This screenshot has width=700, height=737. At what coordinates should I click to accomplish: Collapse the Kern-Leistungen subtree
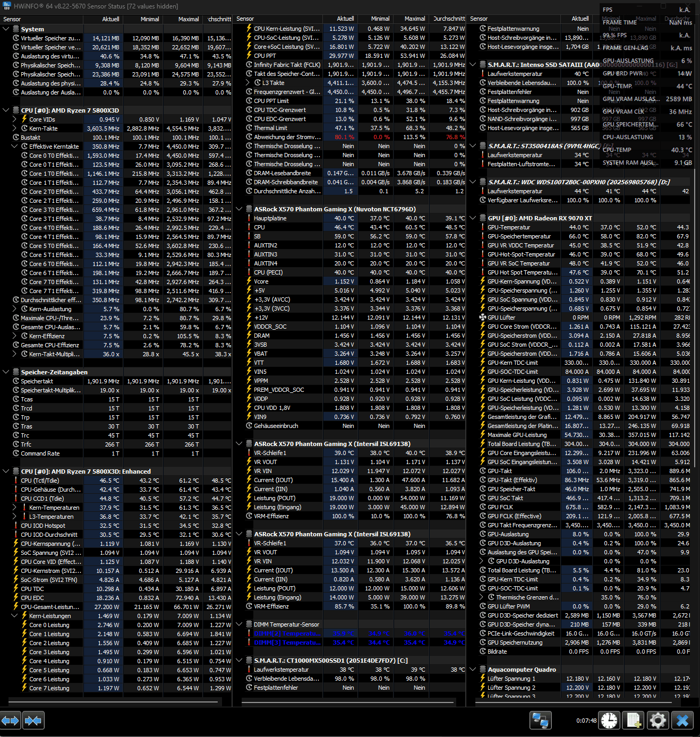(x=14, y=616)
